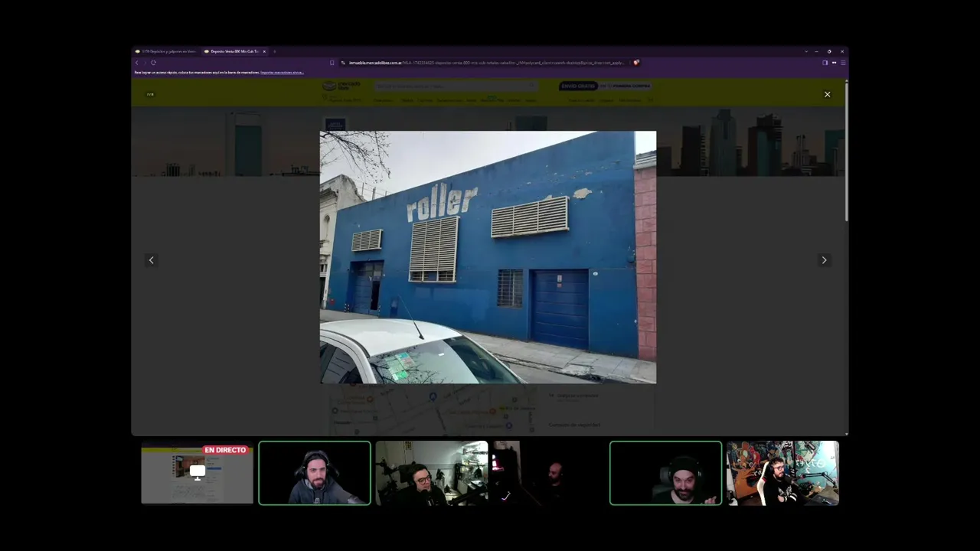Select the dark room bald man webcam tile

(x=549, y=473)
